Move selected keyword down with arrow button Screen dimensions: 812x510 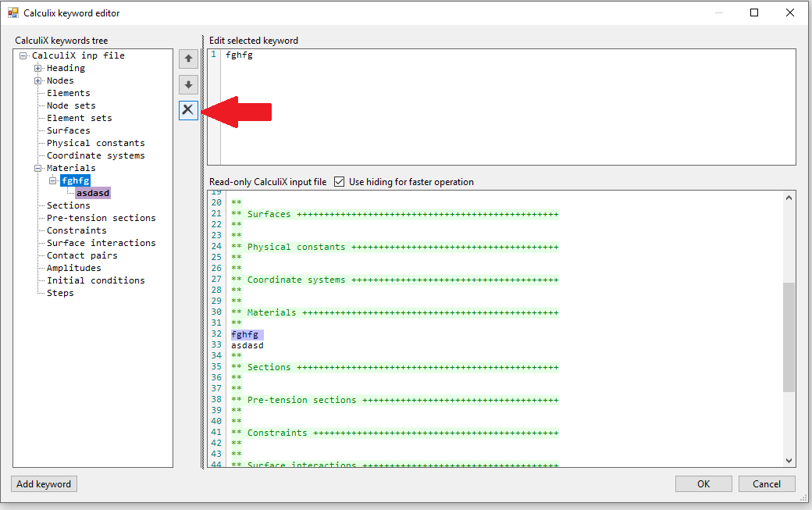pyautogui.click(x=188, y=84)
